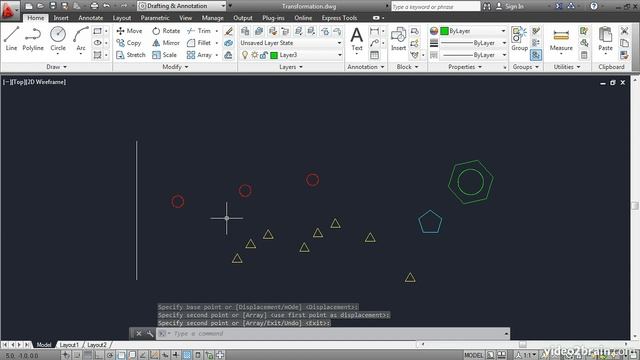Click the Undo arrow in quick access toolbar
The height and width of the screenshot is (360, 640).
pos(107,6)
